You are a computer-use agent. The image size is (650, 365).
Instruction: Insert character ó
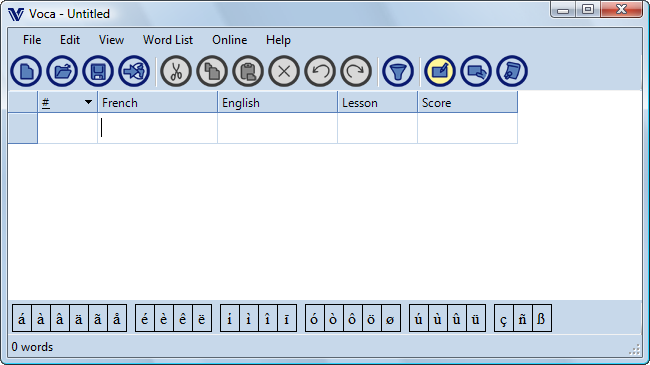point(315,319)
